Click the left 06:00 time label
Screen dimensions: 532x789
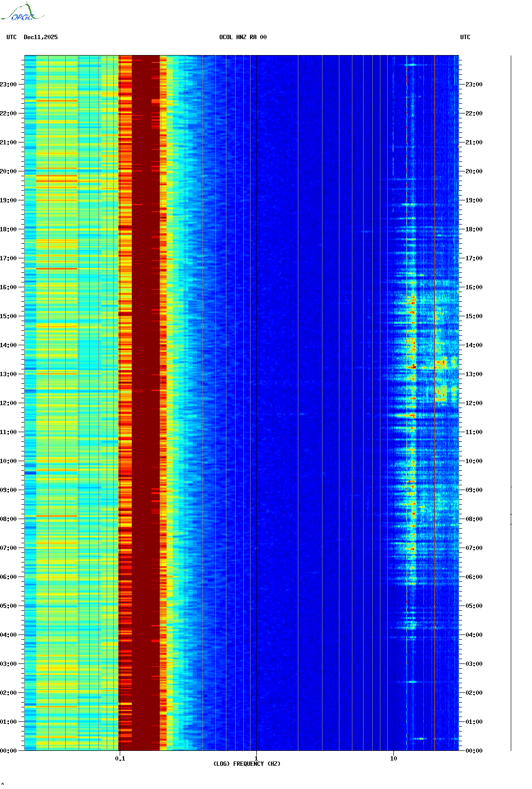tap(8, 577)
